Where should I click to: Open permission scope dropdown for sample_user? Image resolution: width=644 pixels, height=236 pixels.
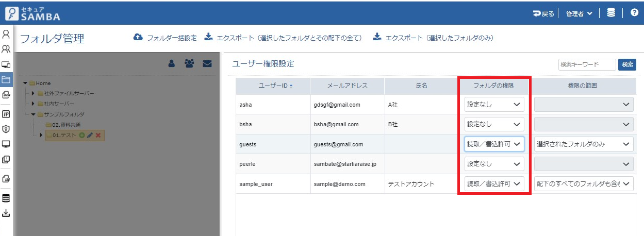coord(584,184)
